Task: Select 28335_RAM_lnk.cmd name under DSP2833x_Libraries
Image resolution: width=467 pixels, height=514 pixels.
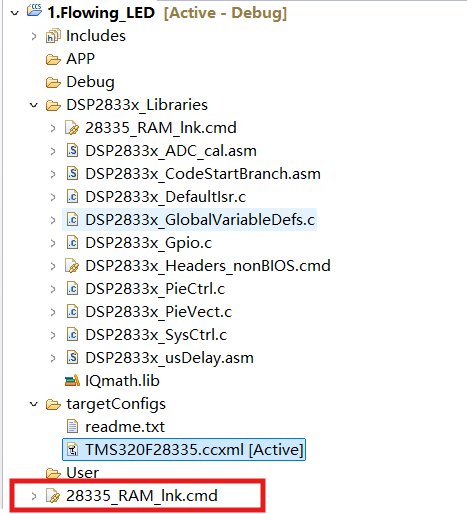Action: [x=161, y=128]
